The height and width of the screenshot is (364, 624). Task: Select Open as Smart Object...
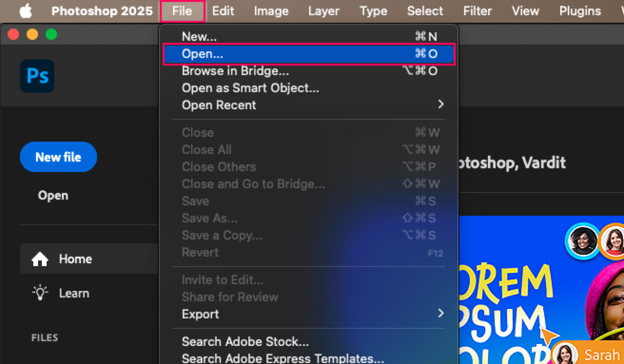click(x=250, y=88)
